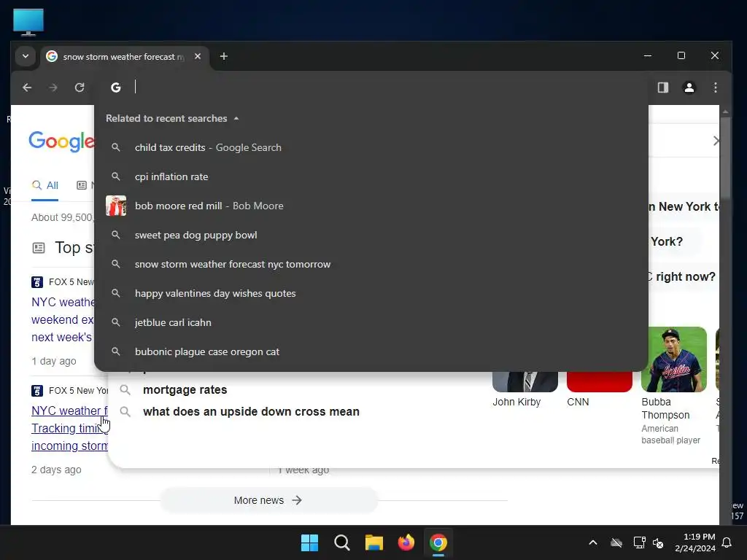Image resolution: width=747 pixels, height=560 pixels.
Task: Select the snow storm weather forecast tab
Action: tap(124, 57)
